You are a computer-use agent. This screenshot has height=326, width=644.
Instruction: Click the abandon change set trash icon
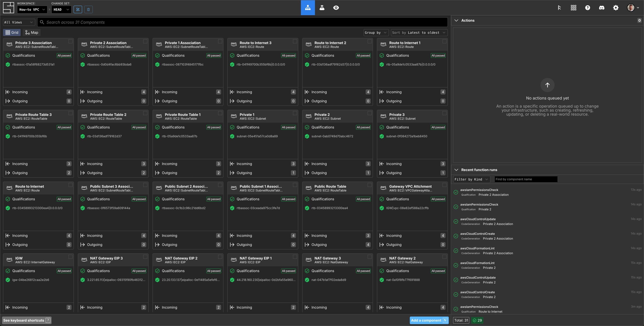click(x=88, y=9)
